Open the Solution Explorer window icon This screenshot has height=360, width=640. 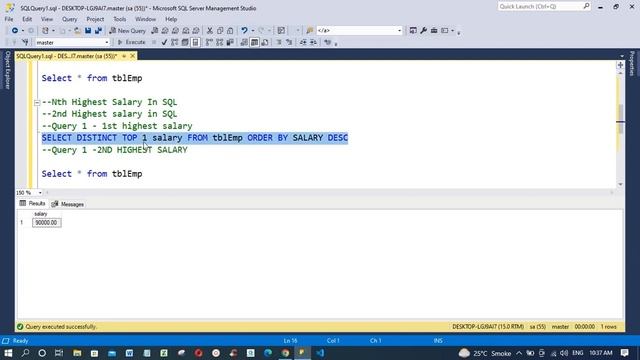[413, 31]
